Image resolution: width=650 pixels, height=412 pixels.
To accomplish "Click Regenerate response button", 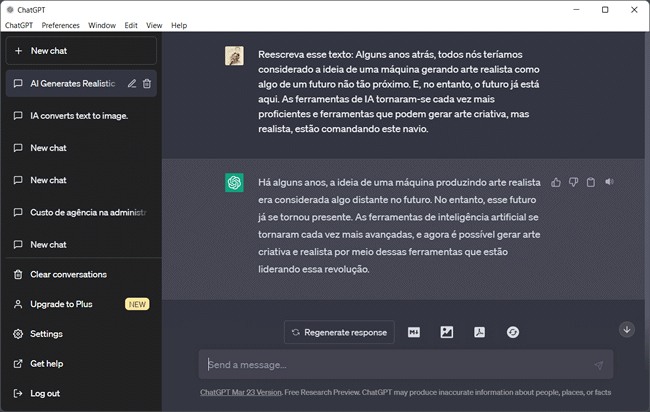I will 339,332.
